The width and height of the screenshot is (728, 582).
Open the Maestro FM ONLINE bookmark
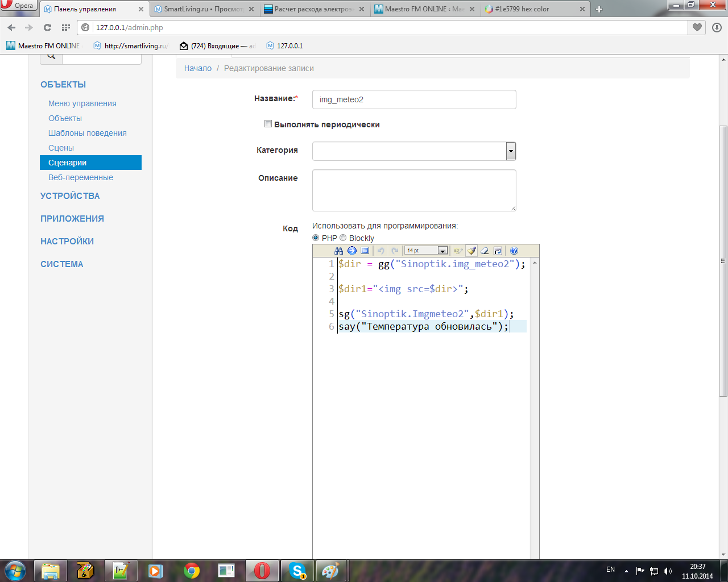(x=43, y=46)
